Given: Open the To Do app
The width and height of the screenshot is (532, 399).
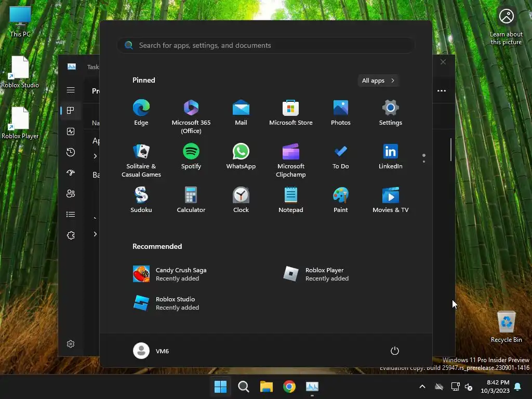Looking at the screenshot, I should click(x=341, y=156).
